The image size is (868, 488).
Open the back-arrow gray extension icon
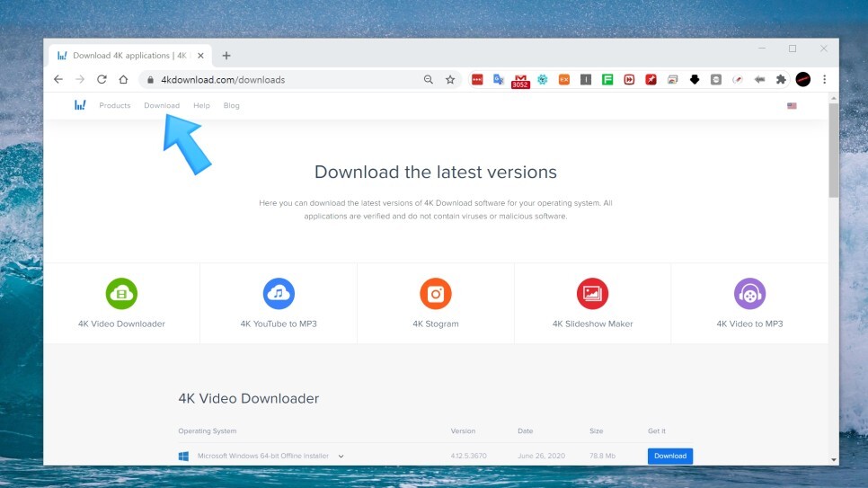pos(759,80)
